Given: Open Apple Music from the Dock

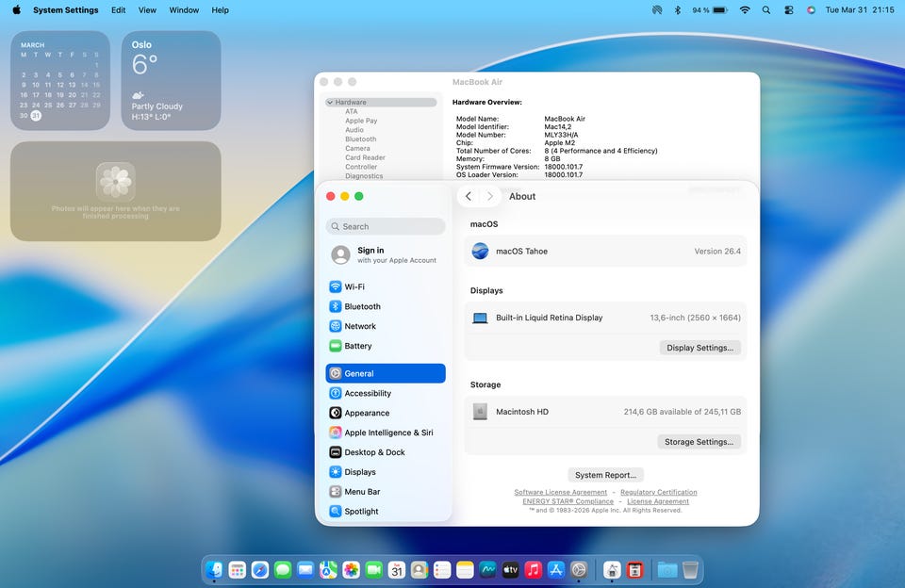Looking at the screenshot, I should [x=534, y=570].
